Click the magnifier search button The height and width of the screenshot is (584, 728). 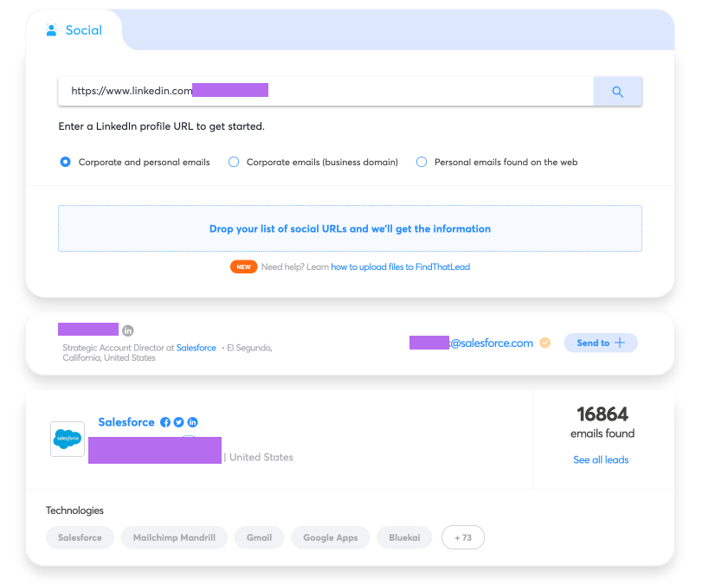pyautogui.click(x=617, y=92)
